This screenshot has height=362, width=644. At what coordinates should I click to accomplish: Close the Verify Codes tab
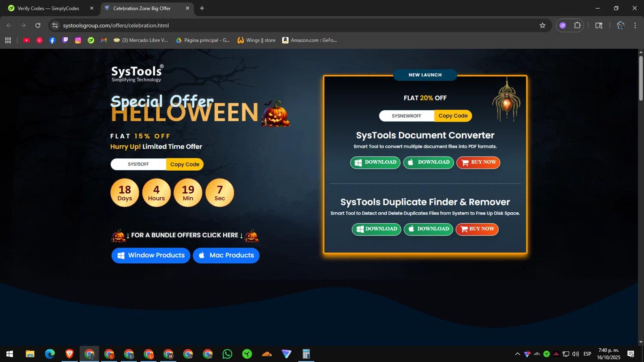coord(91,8)
